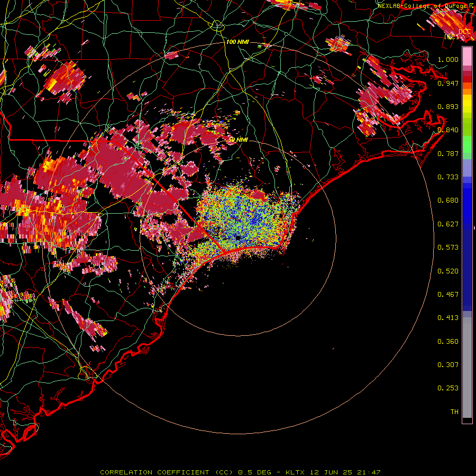Click the 0.253 legend value

tap(448, 388)
